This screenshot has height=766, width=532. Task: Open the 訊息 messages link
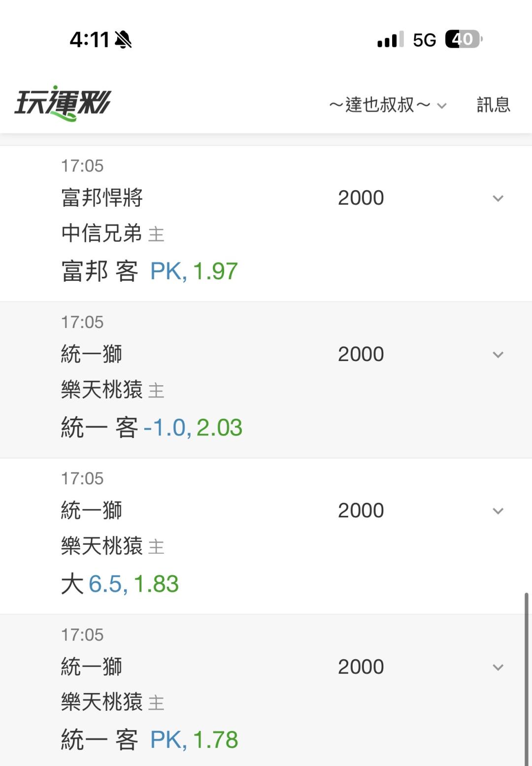[x=493, y=105]
